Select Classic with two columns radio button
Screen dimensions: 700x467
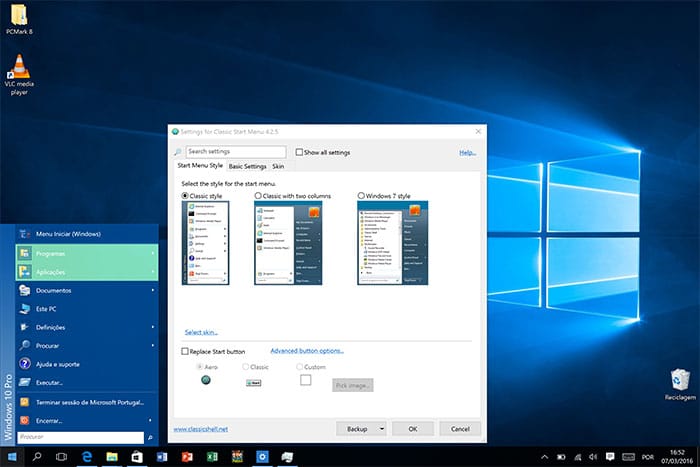click(258, 196)
